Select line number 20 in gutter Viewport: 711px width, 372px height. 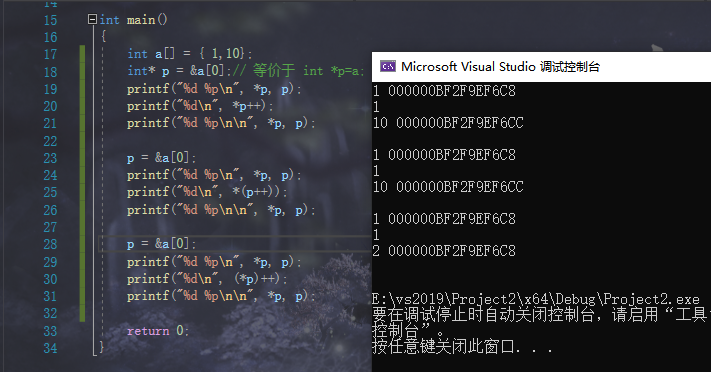[x=50, y=106]
